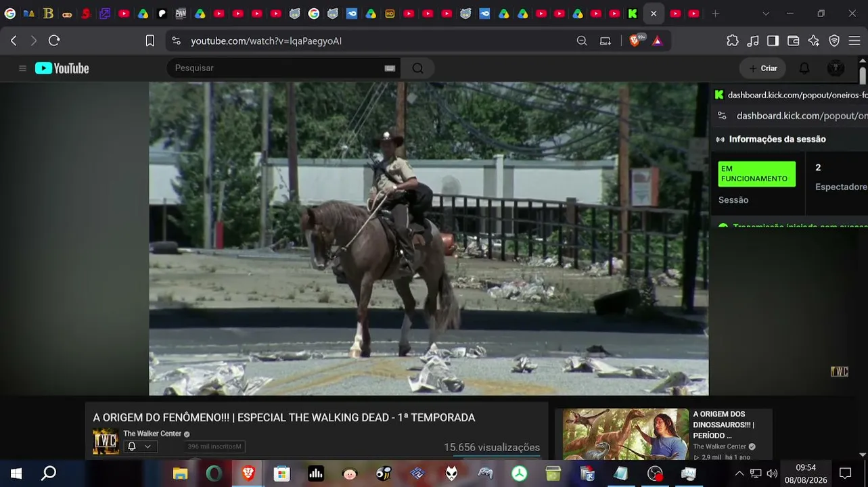Click the Informações da sessão header
The height and width of the screenshot is (487, 868).
coord(777,139)
